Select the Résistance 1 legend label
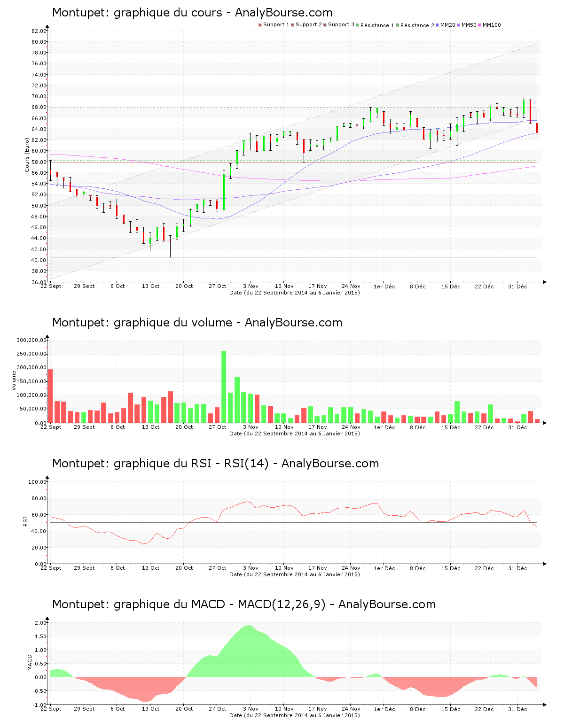The width and height of the screenshot is (564, 728). coord(377,25)
